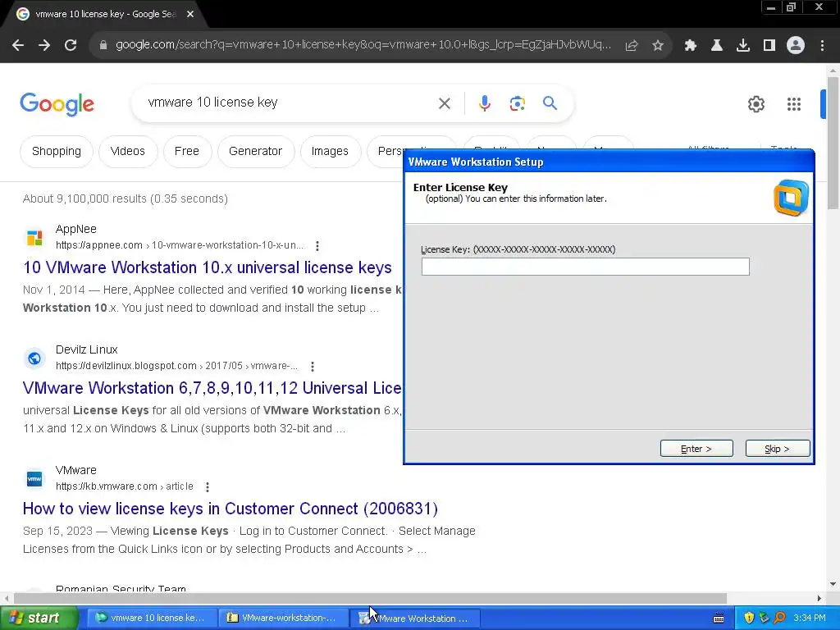Go back with Chrome's back arrow
Viewport: 840px width, 630px height.
tap(18, 46)
